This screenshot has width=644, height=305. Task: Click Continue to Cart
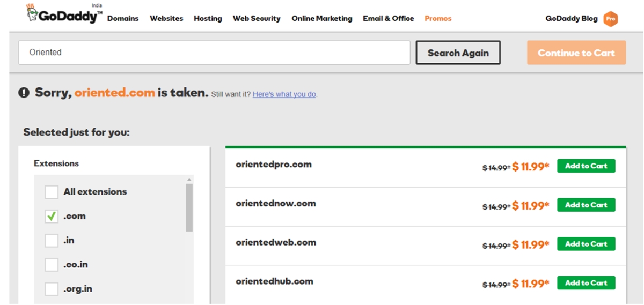click(x=576, y=53)
